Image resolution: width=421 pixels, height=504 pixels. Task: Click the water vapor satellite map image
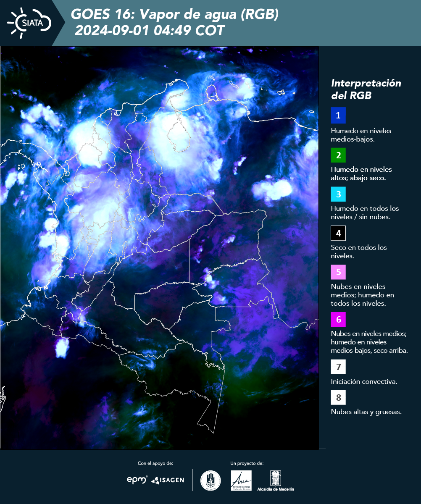coord(160,248)
